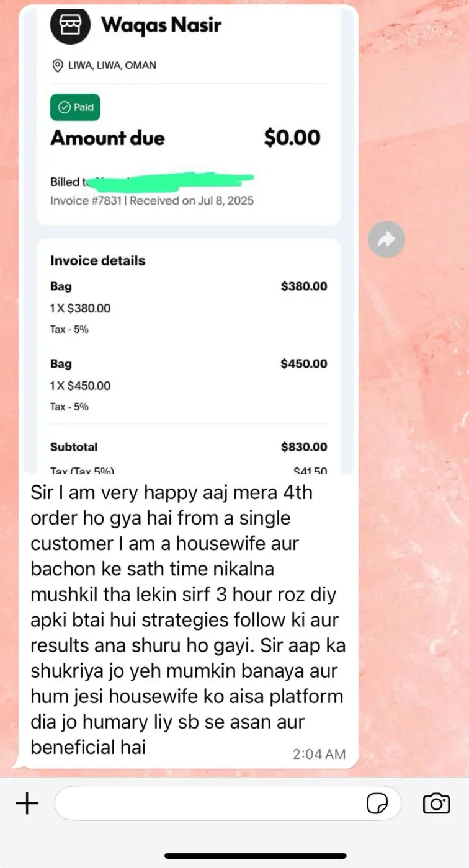Tap the Subtotal $830.00 row
Image resolution: width=469 pixels, height=868 pixels.
[x=189, y=447]
